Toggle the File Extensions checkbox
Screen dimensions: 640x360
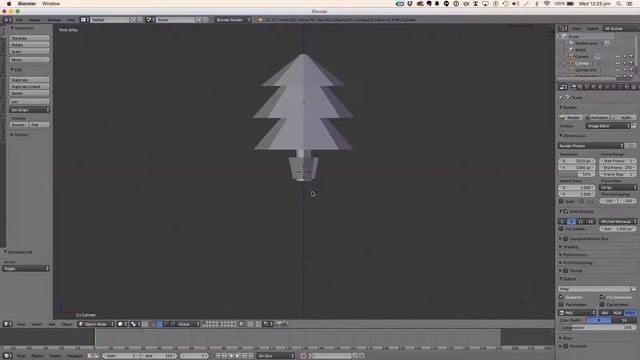602,297
